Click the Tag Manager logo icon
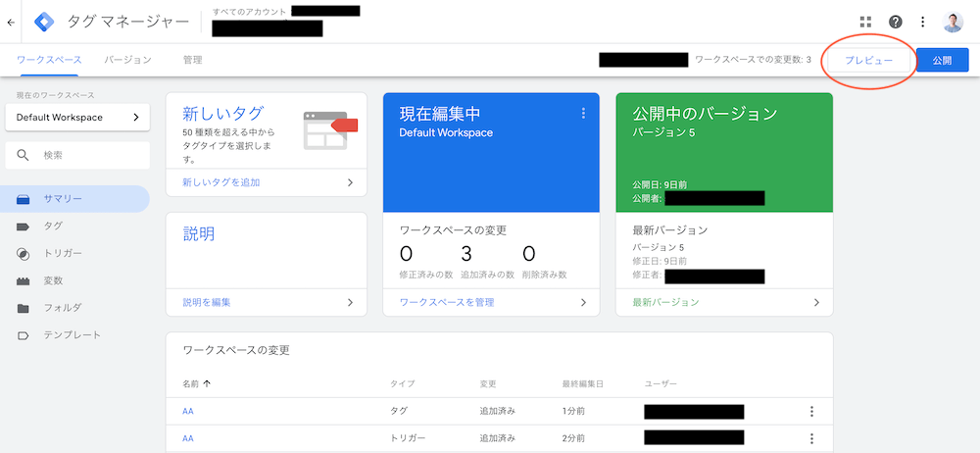Image resolution: width=980 pixels, height=453 pixels. [44, 22]
